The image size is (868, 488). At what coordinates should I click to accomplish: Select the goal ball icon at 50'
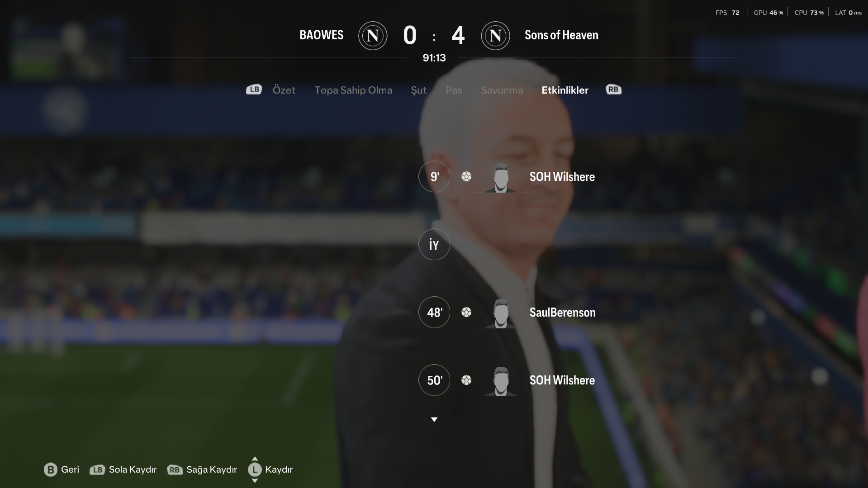466,380
